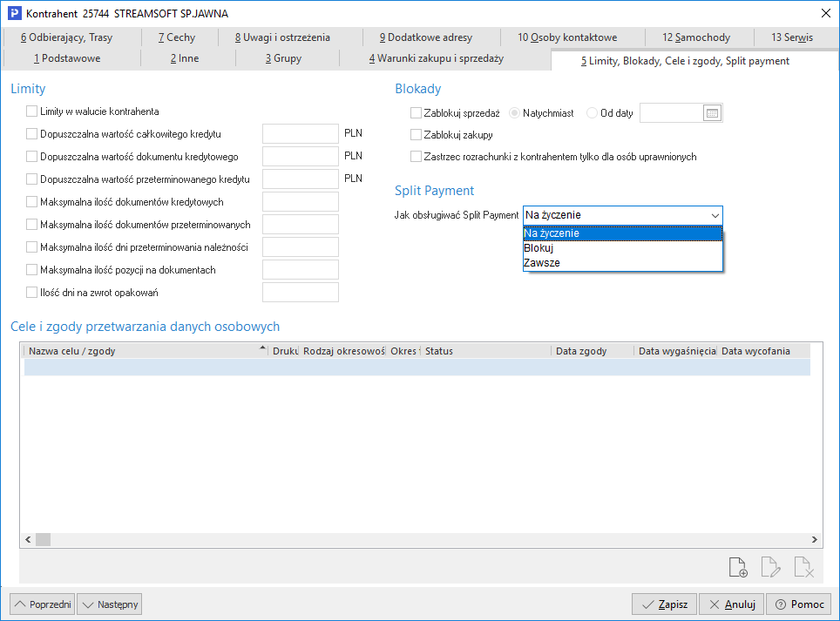Click the Rodzaj okresowości column header
Image resolution: width=840 pixels, height=621 pixels.
pos(342,351)
